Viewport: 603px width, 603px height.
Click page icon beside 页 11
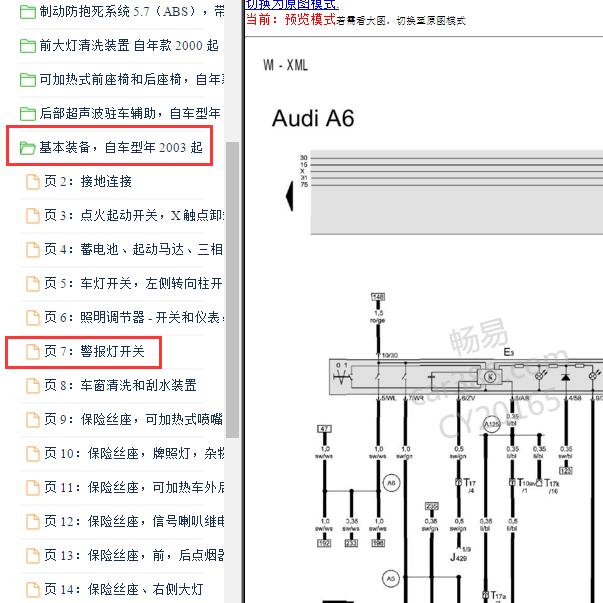coord(33,488)
